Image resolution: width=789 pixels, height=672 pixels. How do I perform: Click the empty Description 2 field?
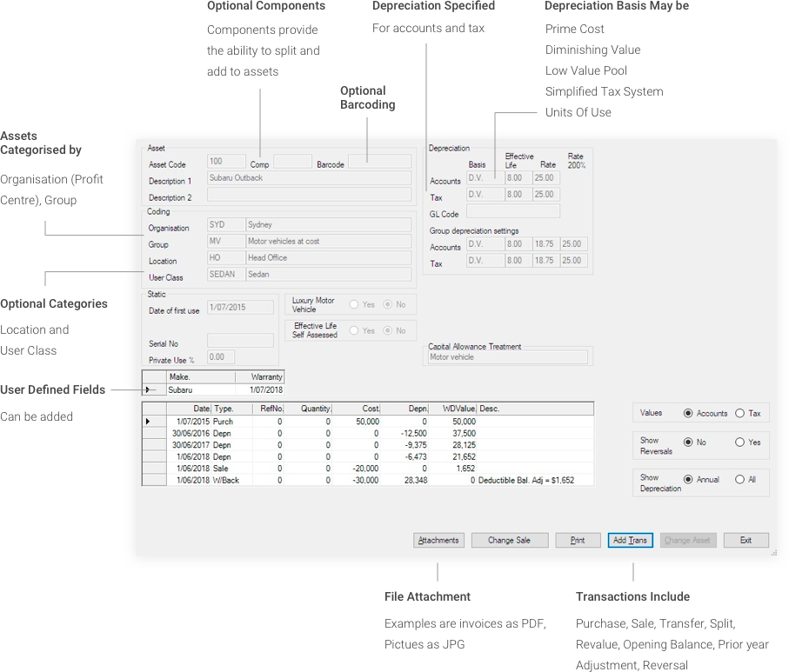[309, 195]
